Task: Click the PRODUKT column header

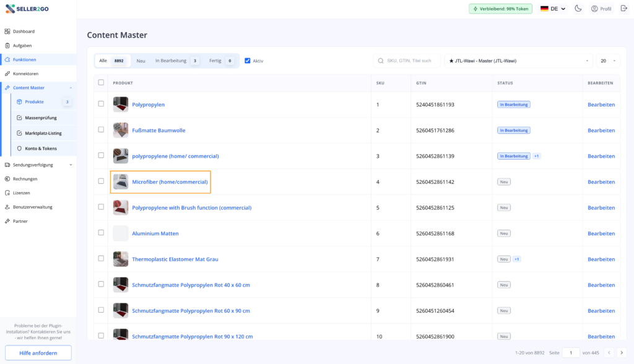Action: [123, 83]
